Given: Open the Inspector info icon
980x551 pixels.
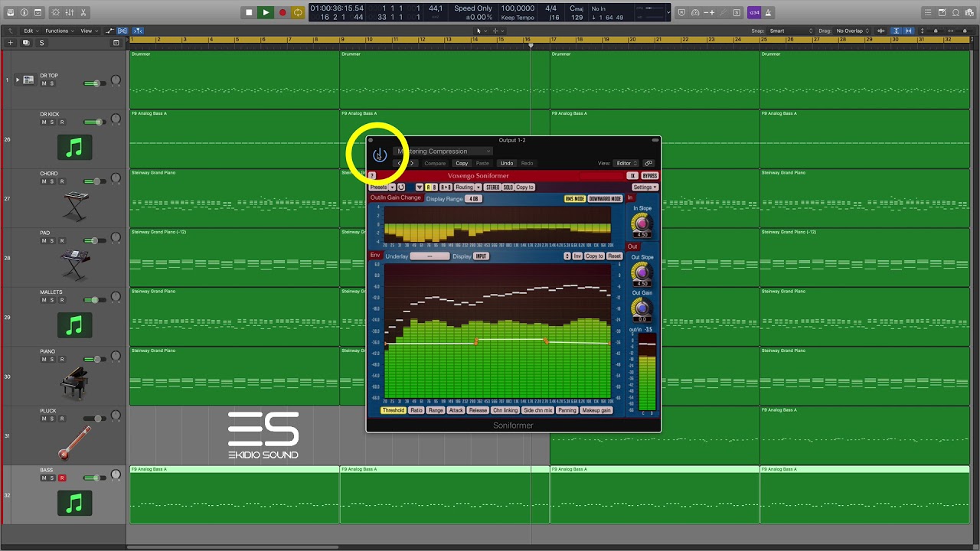Looking at the screenshot, I should (24, 12).
